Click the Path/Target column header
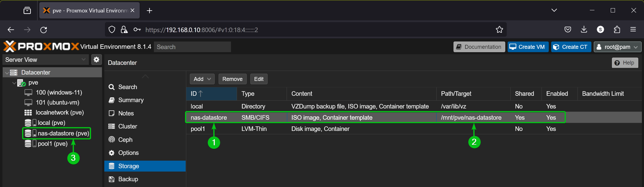This screenshot has width=644, height=187. [x=473, y=94]
